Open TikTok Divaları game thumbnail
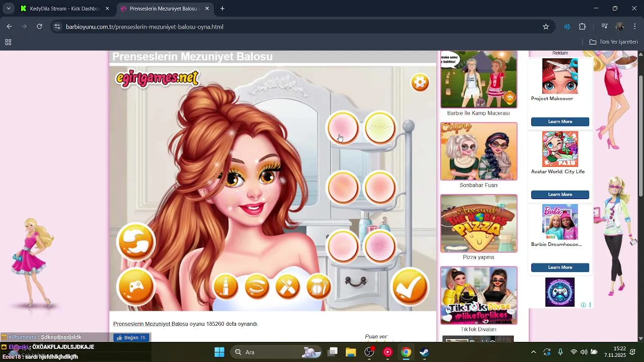This screenshot has width=644, height=362. pos(478,295)
